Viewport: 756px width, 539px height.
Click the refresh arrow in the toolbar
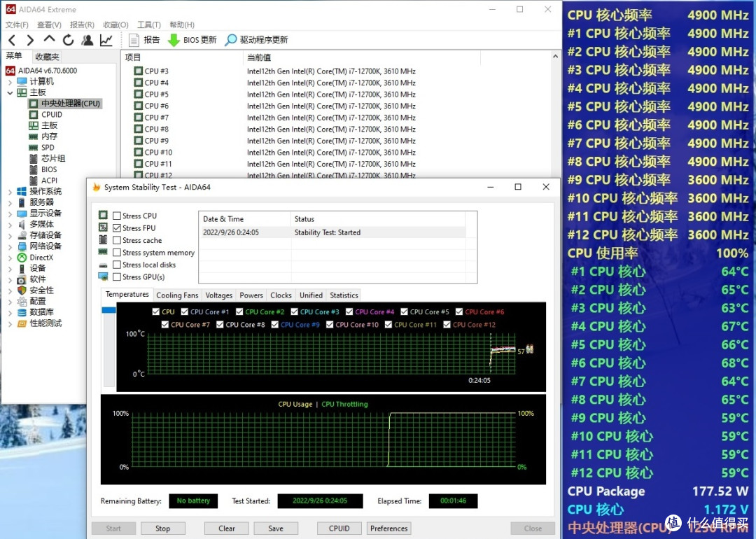[x=68, y=40]
